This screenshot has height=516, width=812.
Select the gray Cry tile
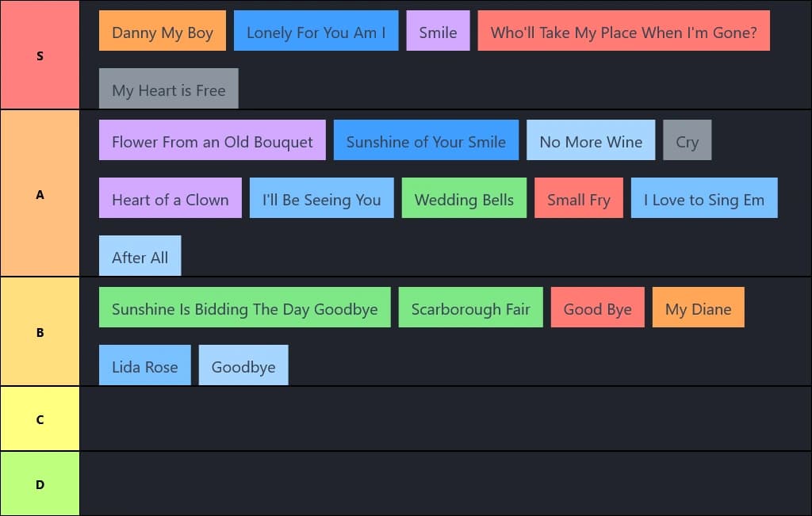[x=688, y=140]
